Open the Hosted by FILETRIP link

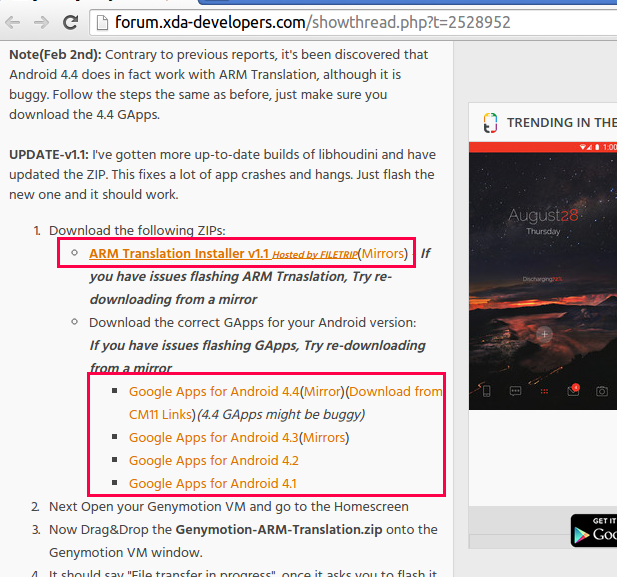coord(315,255)
